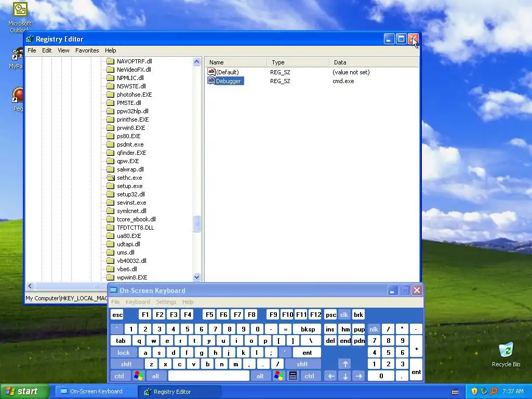The width and height of the screenshot is (532, 399).
Task: Click the On-Screen Keyboard title bar icon
Action: click(x=113, y=290)
